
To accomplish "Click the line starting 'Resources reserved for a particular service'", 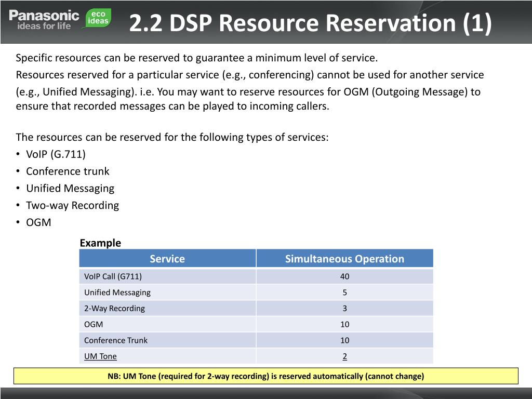I will [250, 75].
